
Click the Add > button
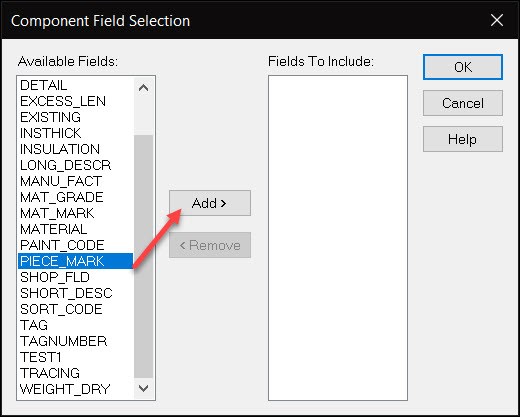tap(210, 203)
